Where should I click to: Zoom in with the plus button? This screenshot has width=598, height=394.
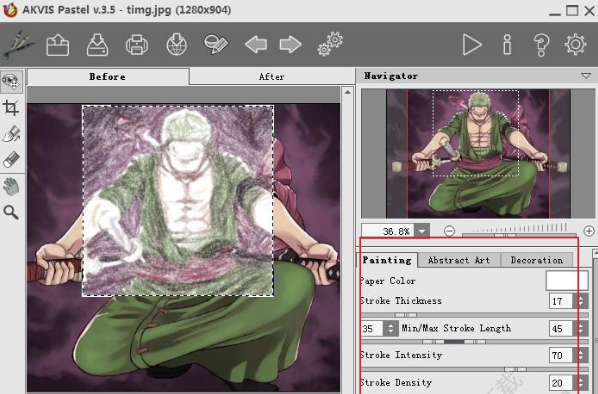tap(589, 231)
